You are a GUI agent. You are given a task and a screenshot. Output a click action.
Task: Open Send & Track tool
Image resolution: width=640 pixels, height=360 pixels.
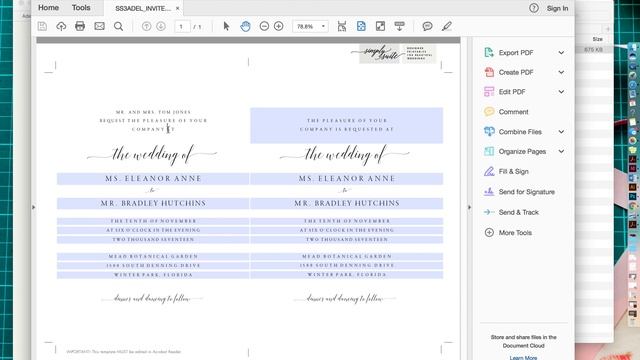(x=518, y=212)
